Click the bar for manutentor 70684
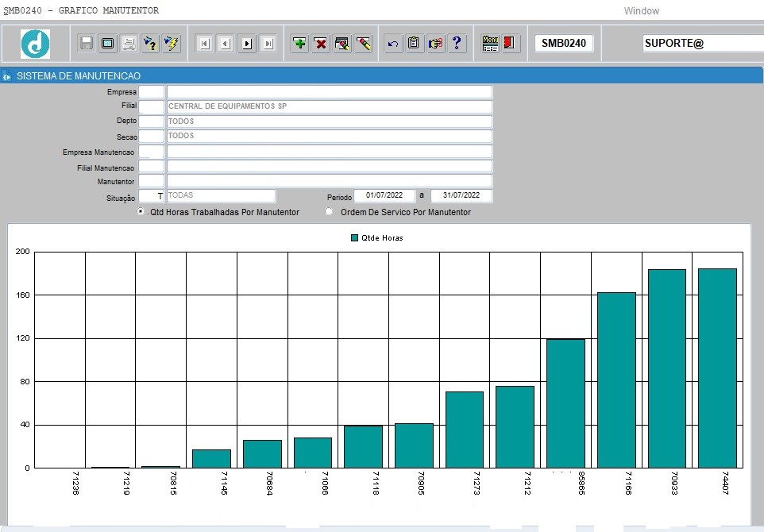 (x=262, y=454)
